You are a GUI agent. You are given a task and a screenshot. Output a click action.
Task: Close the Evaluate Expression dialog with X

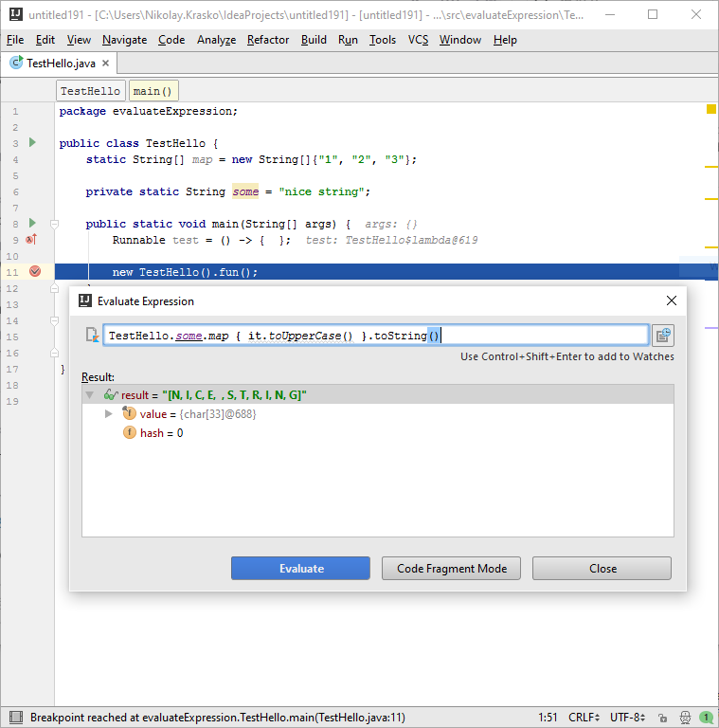pyautogui.click(x=672, y=300)
